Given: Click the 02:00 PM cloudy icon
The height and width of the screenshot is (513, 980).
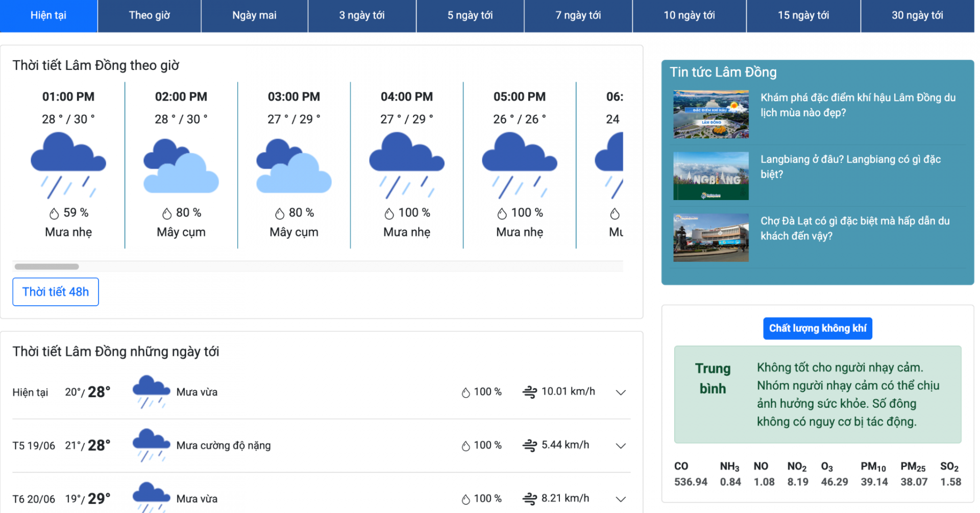Looking at the screenshot, I should pos(181,166).
